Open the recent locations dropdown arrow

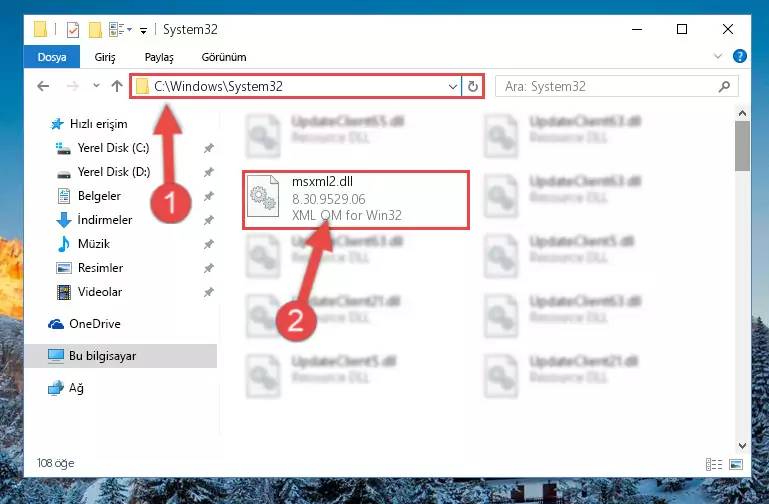click(x=96, y=86)
